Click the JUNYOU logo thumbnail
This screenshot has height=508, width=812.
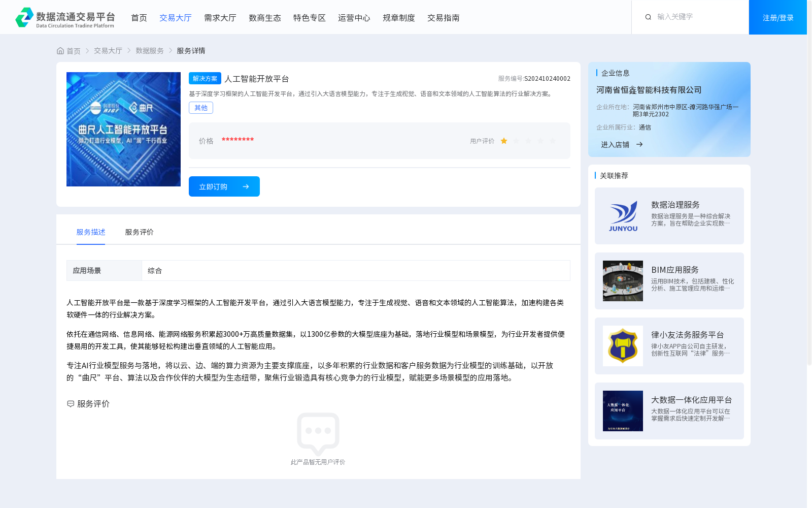[623, 216]
